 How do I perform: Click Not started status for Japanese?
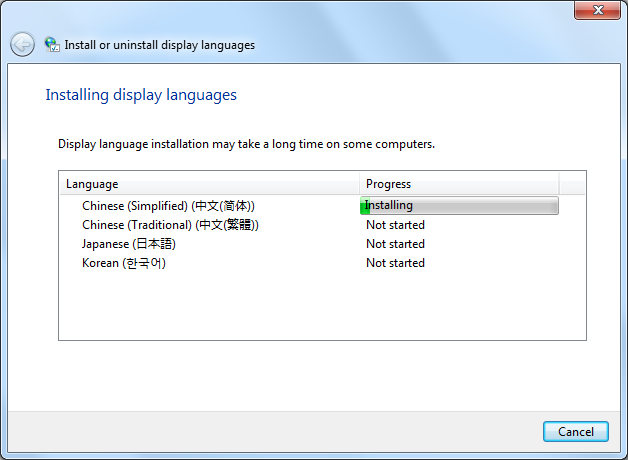point(395,244)
